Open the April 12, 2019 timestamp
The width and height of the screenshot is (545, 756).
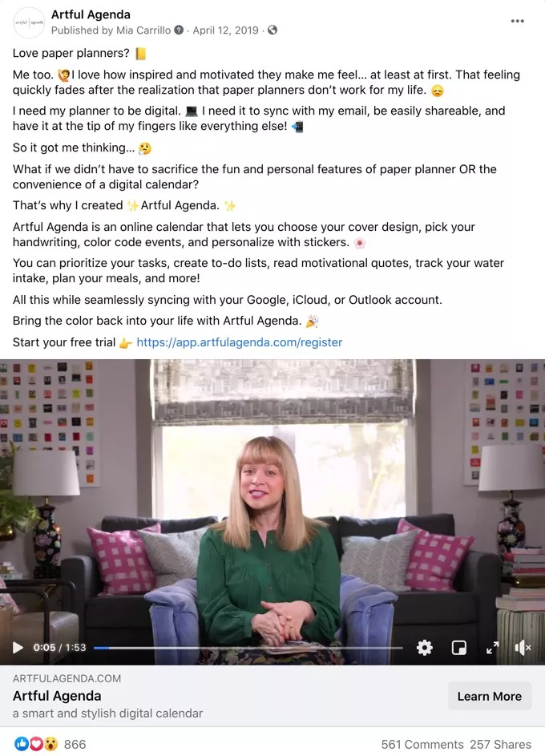[x=225, y=30]
